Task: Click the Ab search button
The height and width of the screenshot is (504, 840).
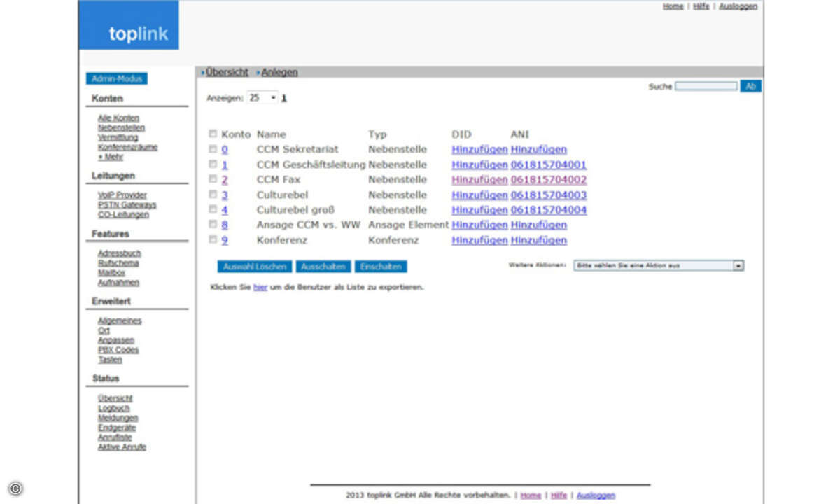Action: coord(750,86)
